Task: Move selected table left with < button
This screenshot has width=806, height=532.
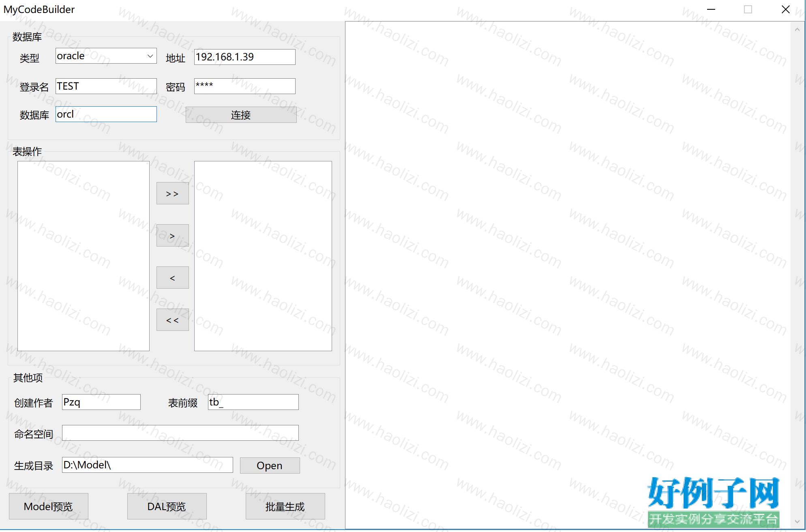Action: (172, 278)
